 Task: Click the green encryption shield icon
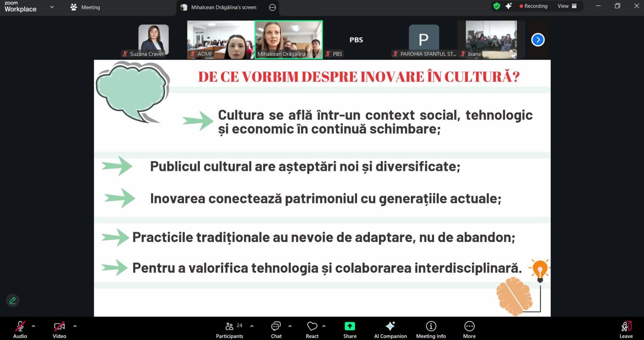(497, 6)
